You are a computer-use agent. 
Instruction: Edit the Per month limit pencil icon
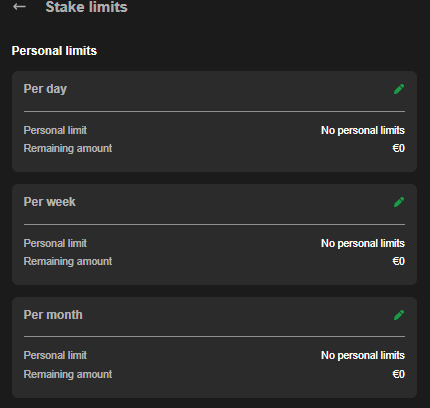click(x=399, y=315)
